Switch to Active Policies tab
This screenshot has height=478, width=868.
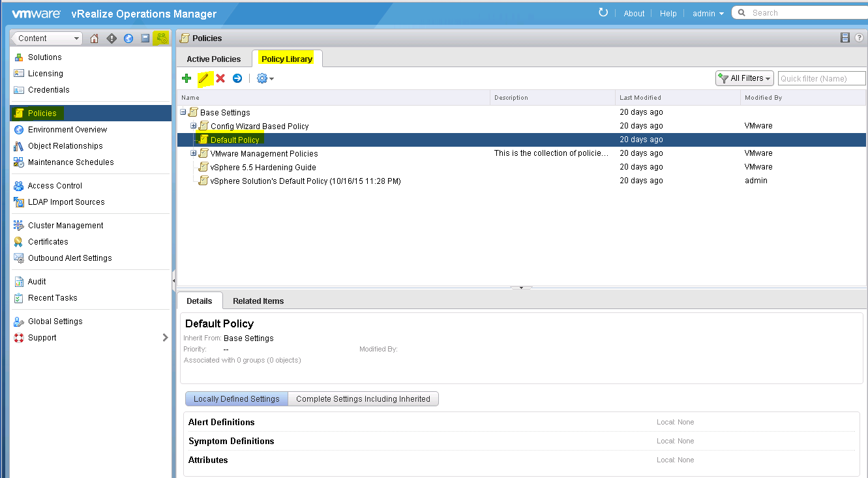point(214,59)
